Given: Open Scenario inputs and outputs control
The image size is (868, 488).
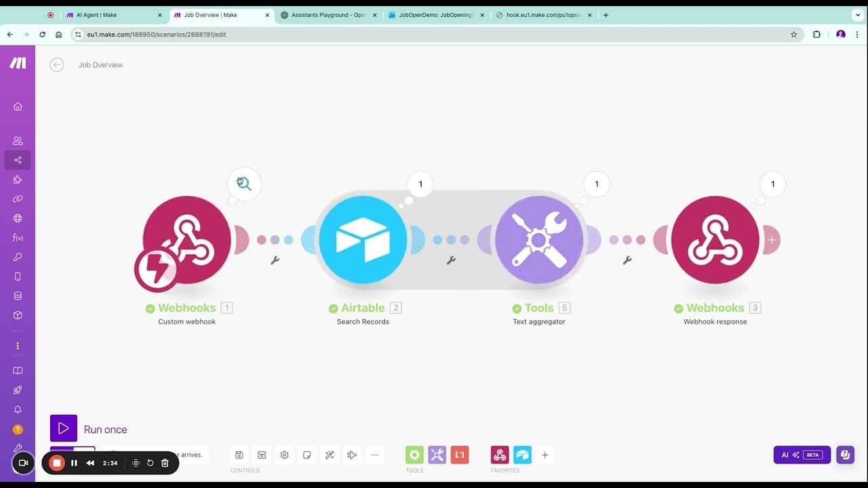Looking at the screenshot, I should (x=262, y=455).
